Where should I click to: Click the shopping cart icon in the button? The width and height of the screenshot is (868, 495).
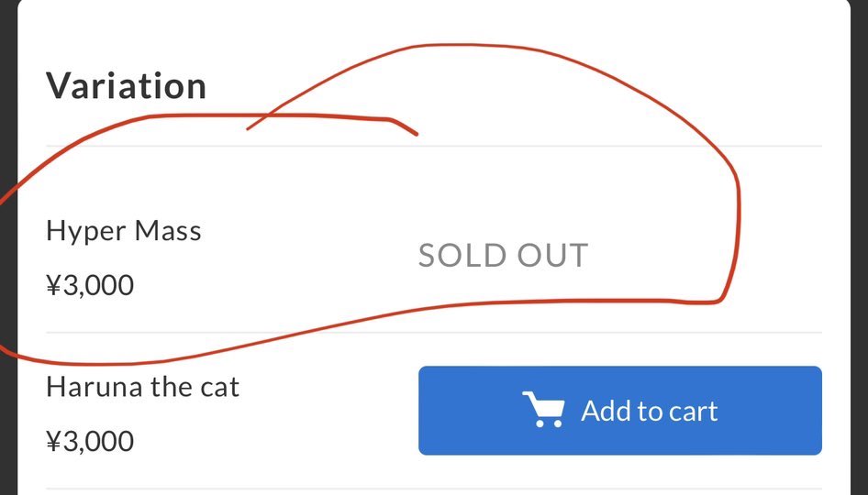542,410
